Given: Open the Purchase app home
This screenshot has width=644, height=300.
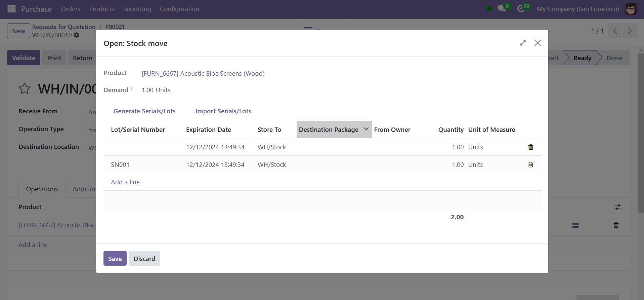Looking at the screenshot, I should [x=36, y=9].
